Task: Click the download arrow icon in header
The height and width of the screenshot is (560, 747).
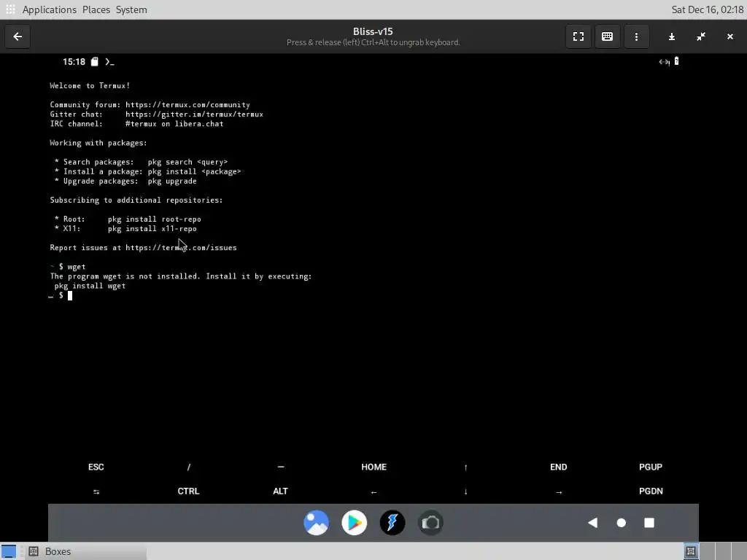Action: [672, 36]
